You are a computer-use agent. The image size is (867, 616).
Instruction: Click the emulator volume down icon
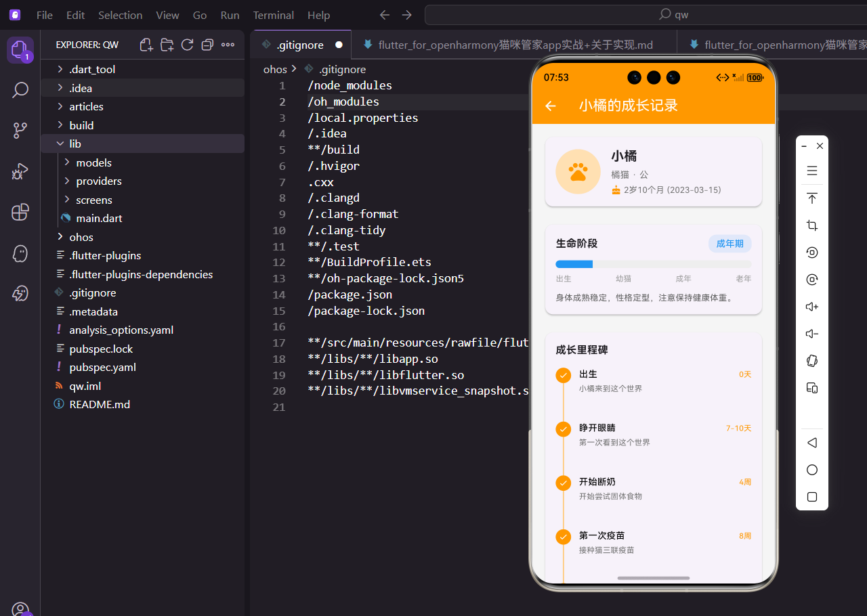point(812,334)
